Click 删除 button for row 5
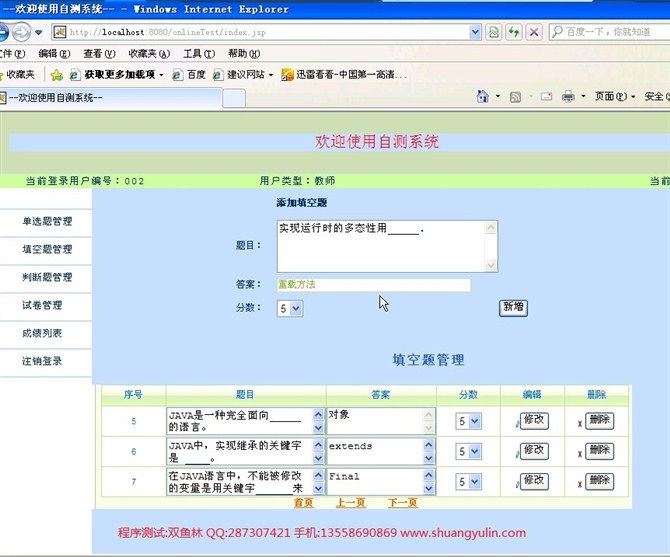This screenshot has width=670, height=557. pos(599,421)
